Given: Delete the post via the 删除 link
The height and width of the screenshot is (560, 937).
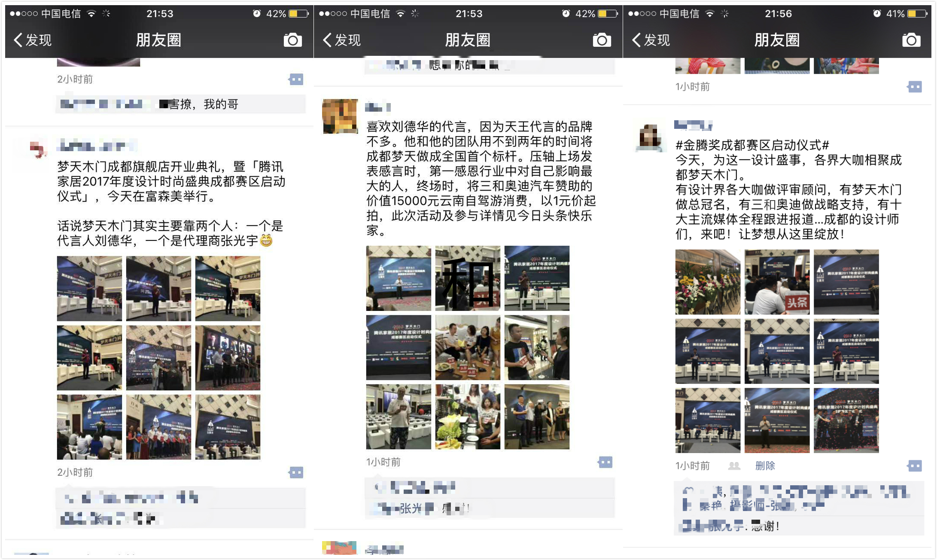Looking at the screenshot, I should click(765, 466).
